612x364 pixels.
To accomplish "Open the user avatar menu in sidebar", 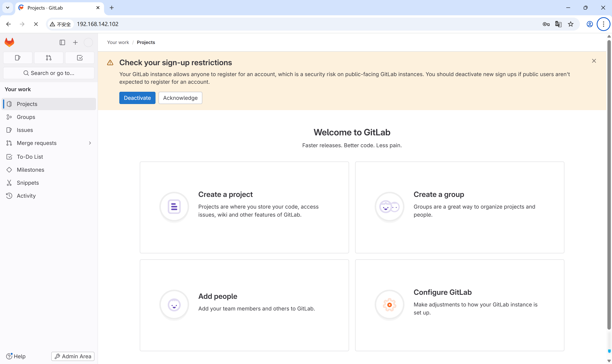I will tap(88, 42).
